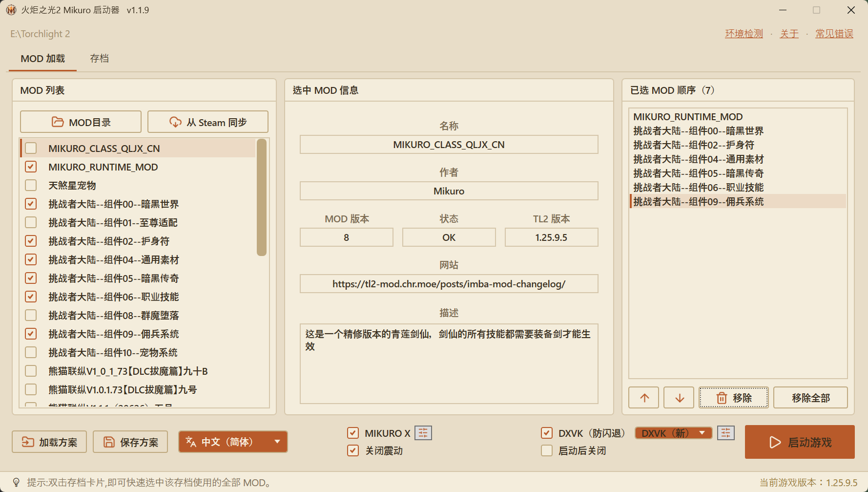Enable 熊猫联纵V1_0_1_73 九十B checkbox
The image size is (868, 492).
(x=31, y=371)
